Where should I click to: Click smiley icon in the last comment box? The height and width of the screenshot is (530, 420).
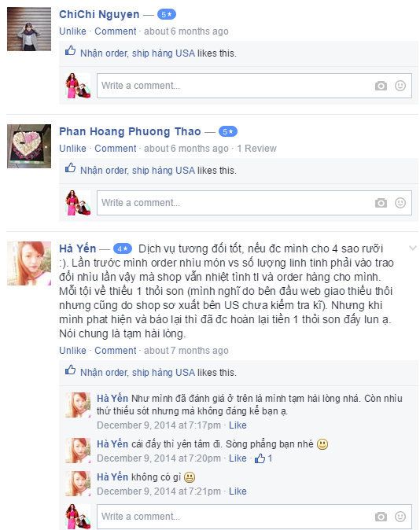click(x=400, y=517)
